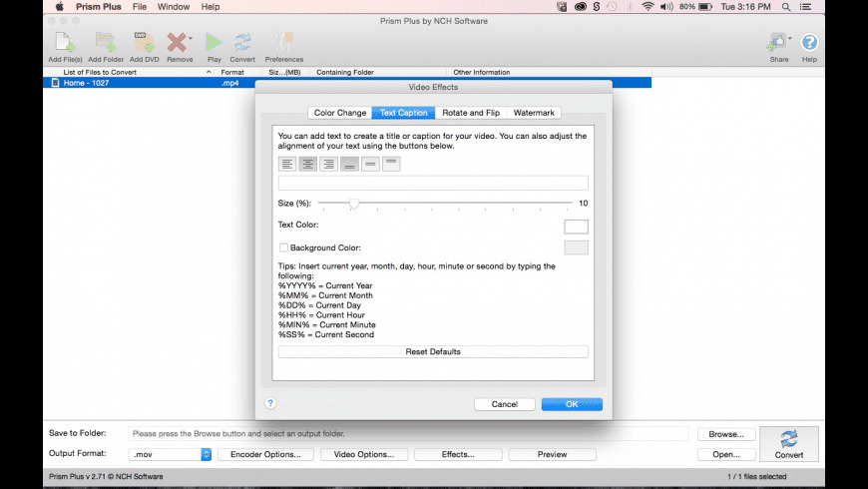The width and height of the screenshot is (868, 489).
Task: Open the Background Color swatch
Action: click(576, 247)
